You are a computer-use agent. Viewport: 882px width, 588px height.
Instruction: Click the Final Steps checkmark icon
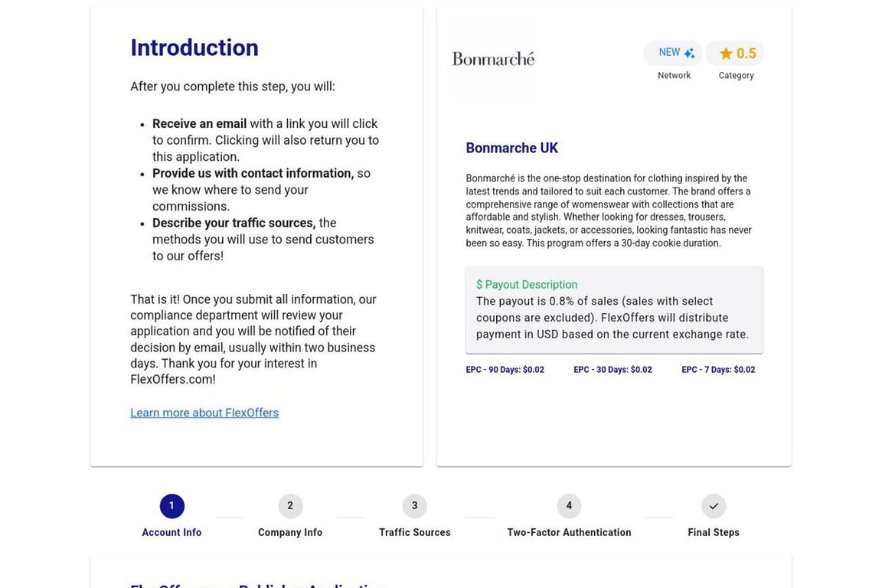[714, 506]
